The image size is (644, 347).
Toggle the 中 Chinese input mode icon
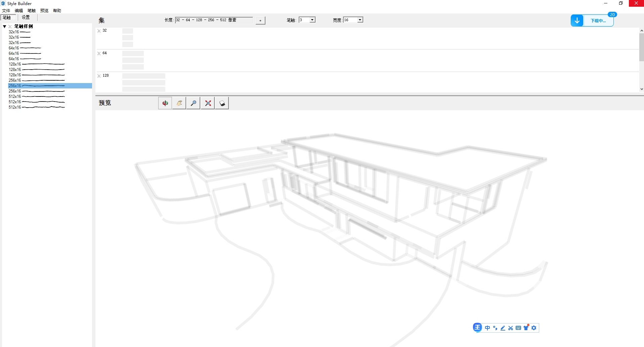(487, 328)
